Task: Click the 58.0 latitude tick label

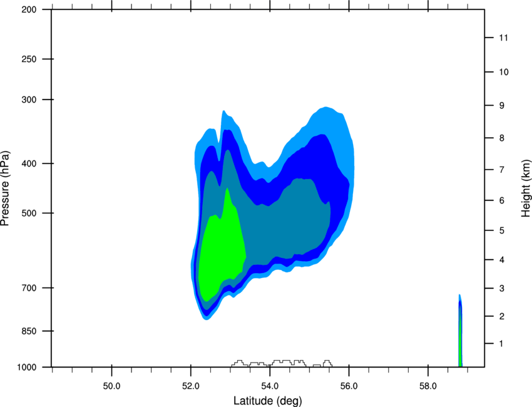Action: pos(428,386)
